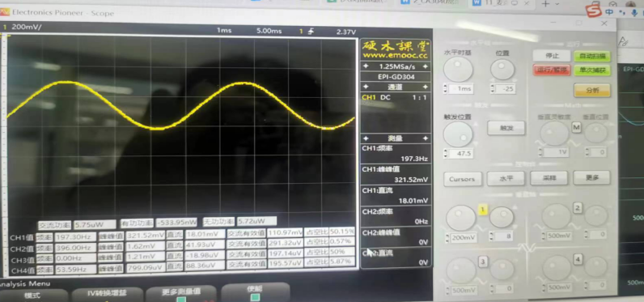Click the horizontal 位置 position knob
Screen dimensions: 644x302
(x=502, y=70)
